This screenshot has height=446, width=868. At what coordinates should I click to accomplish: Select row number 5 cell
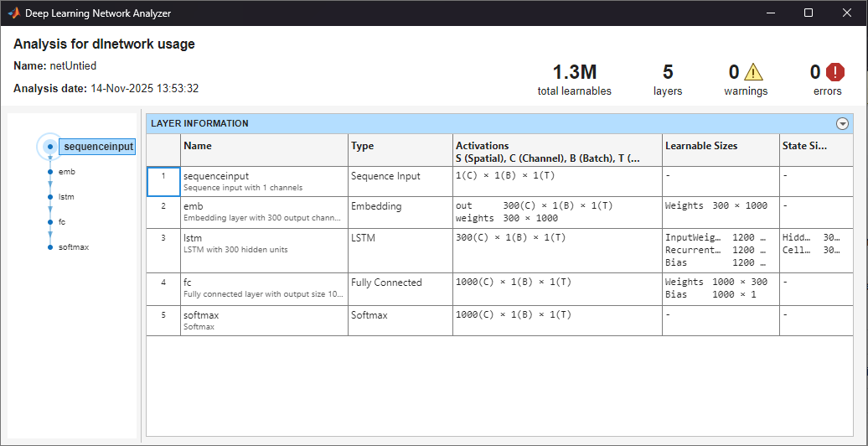tap(163, 320)
